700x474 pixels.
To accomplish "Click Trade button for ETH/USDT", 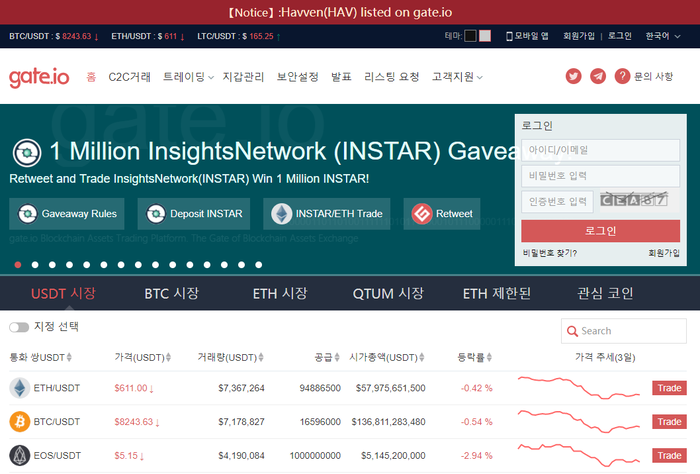I will (669, 388).
